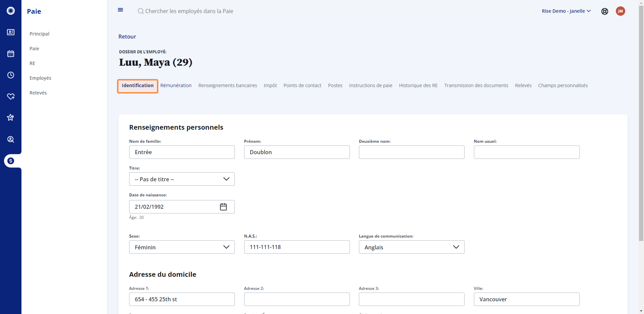Image resolution: width=644 pixels, height=314 pixels.
Task: Click the Nom usuel field
Action: click(x=526, y=152)
